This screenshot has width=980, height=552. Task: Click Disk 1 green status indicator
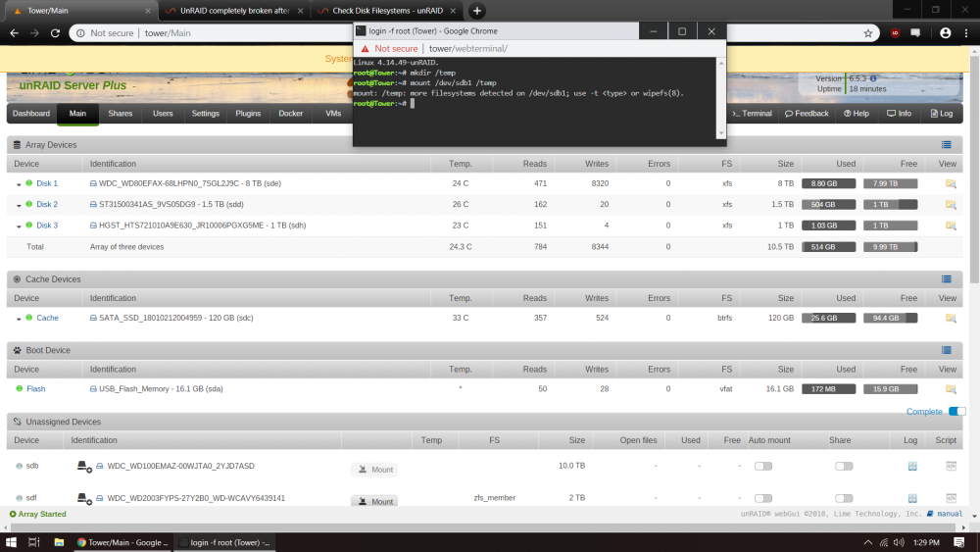[28, 183]
